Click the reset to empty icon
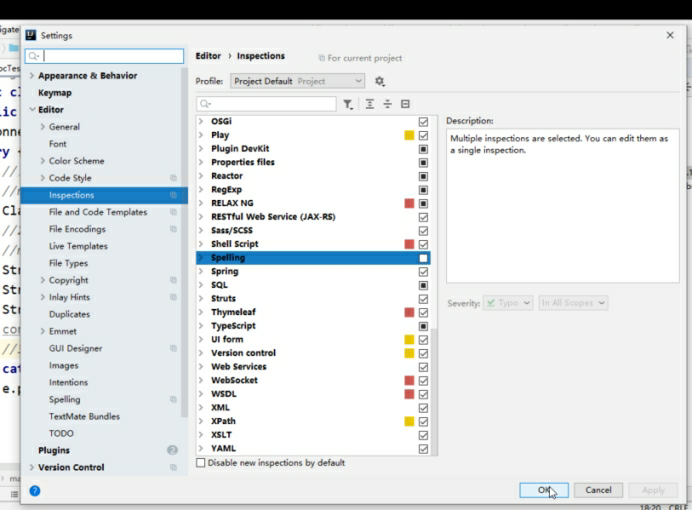Screen dimensions: 693x510 coord(405,104)
